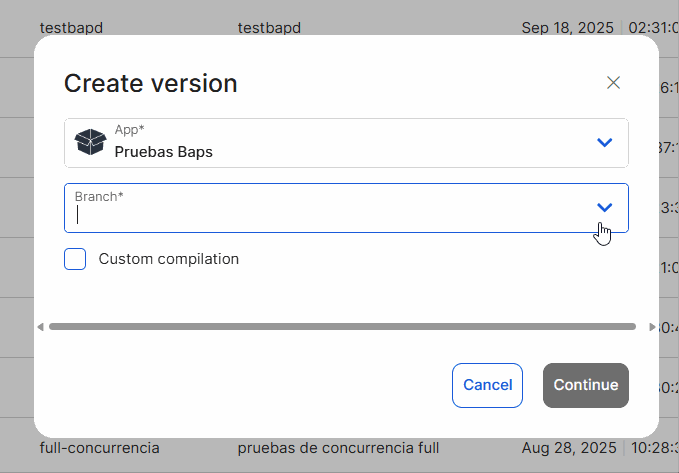Click the Create version heading
The image size is (679, 473).
pos(151,83)
